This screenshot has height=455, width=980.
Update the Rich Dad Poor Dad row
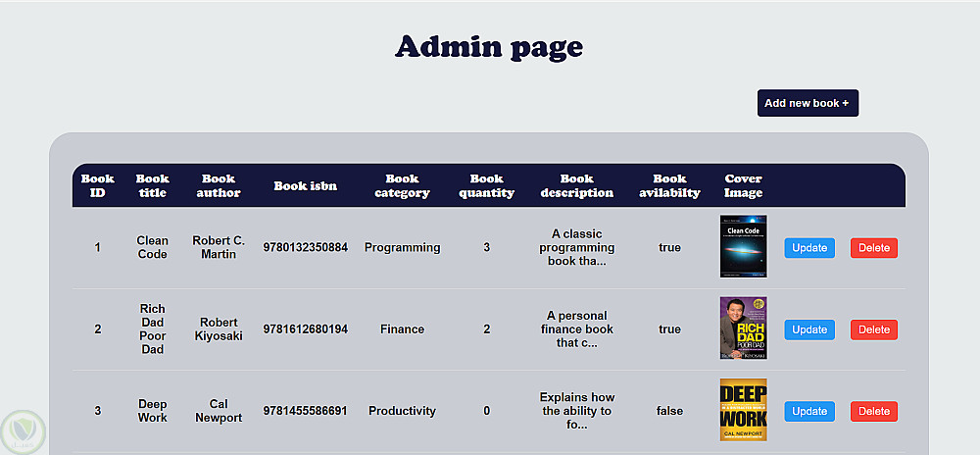[809, 329]
